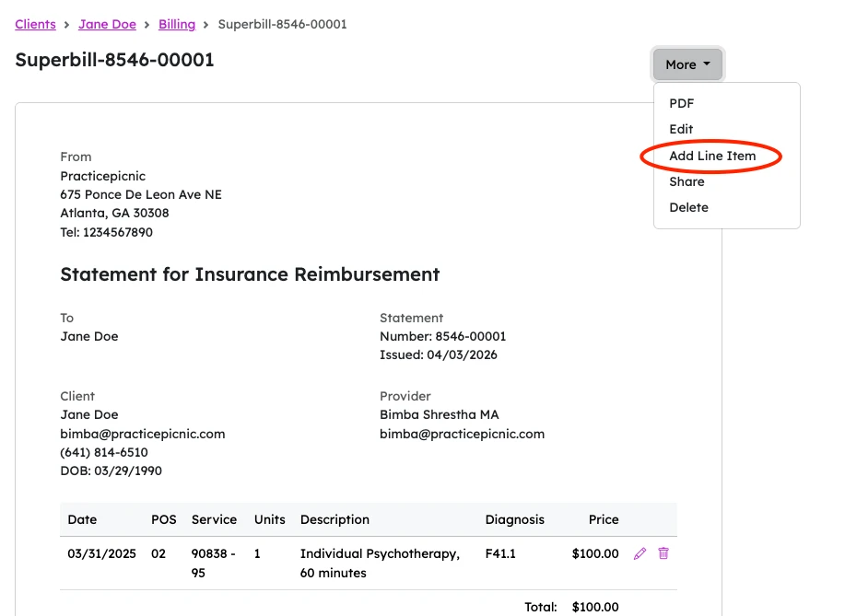Click the Total: $100.00 amount

595,607
